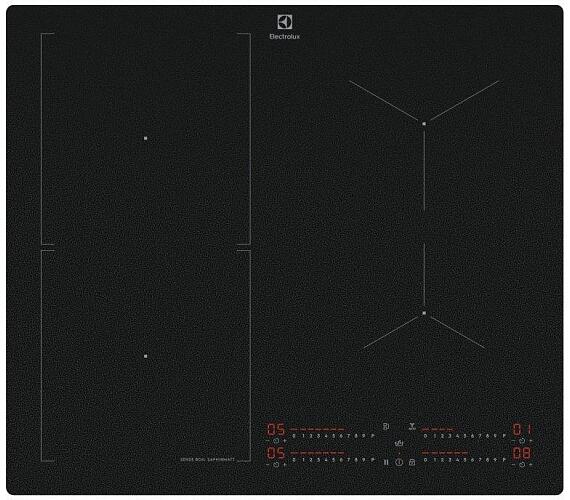Tap plus under the lower-left 05 display

click(x=285, y=465)
